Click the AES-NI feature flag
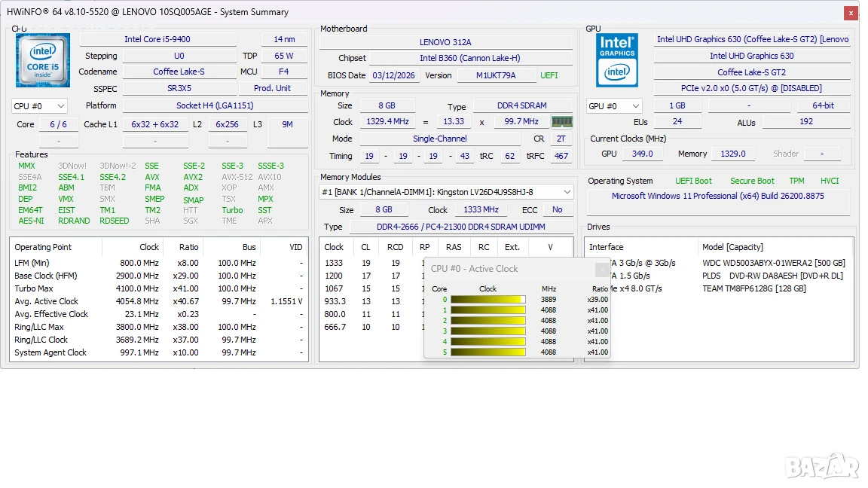The height and width of the screenshot is (488, 868). [x=31, y=221]
